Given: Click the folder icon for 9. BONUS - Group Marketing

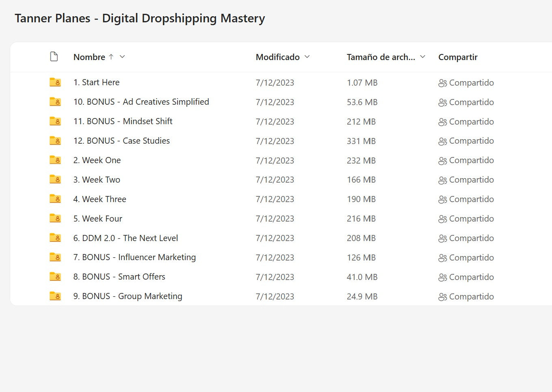Looking at the screenshot, I should pos(55,296).
